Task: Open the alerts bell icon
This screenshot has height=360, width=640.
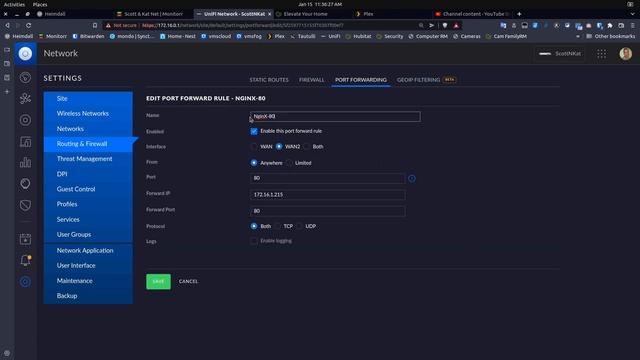Action: (x=25, y=260)
